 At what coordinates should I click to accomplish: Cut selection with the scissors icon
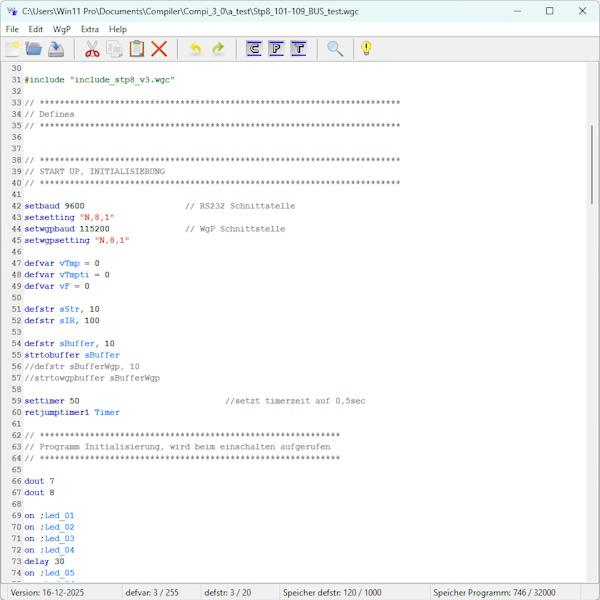point(92,49)
